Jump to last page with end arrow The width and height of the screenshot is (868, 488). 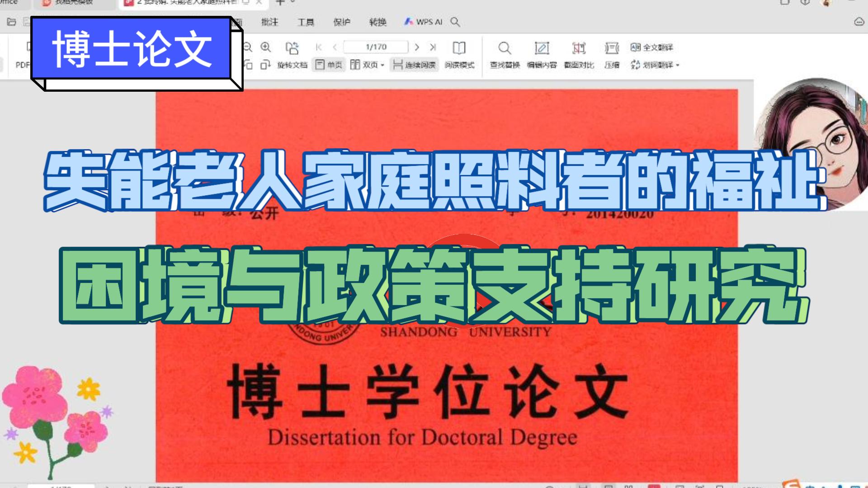pyautogui.click(x=433, y=47)
